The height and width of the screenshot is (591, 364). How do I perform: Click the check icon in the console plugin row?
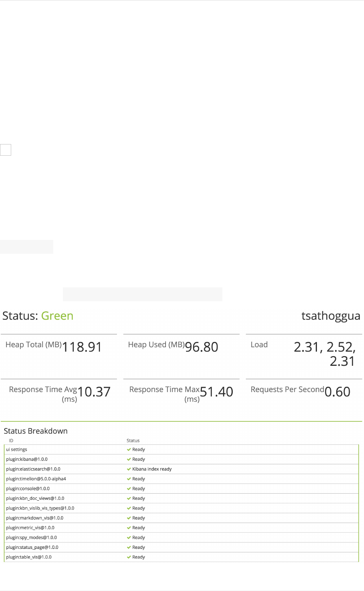pyautogui.click(x=129, y=489)
